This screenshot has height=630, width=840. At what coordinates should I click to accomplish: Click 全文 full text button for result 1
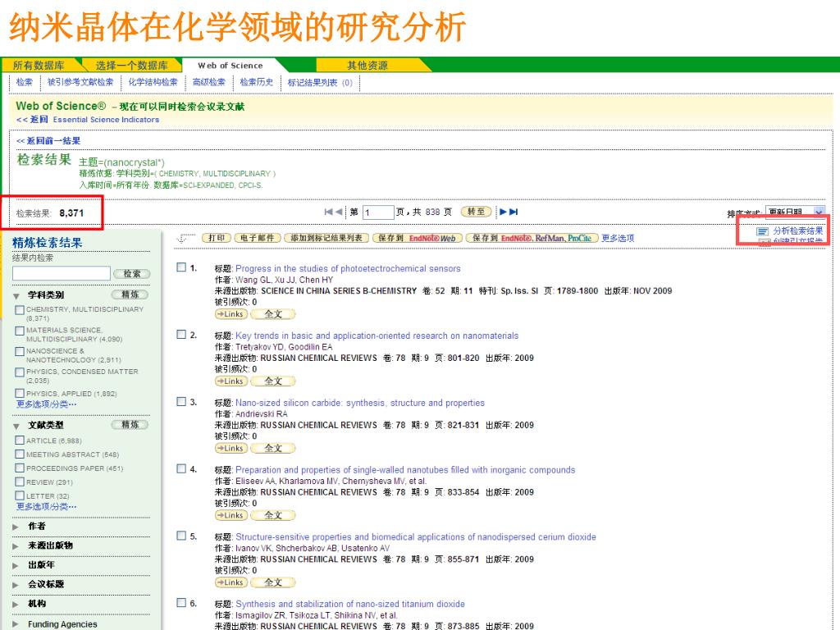point(272,314)
